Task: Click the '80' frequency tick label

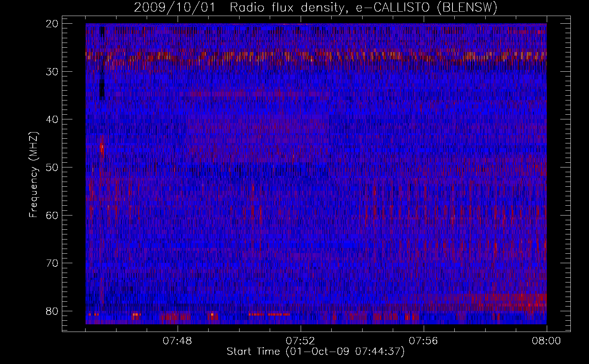Action: click(52, 311)
